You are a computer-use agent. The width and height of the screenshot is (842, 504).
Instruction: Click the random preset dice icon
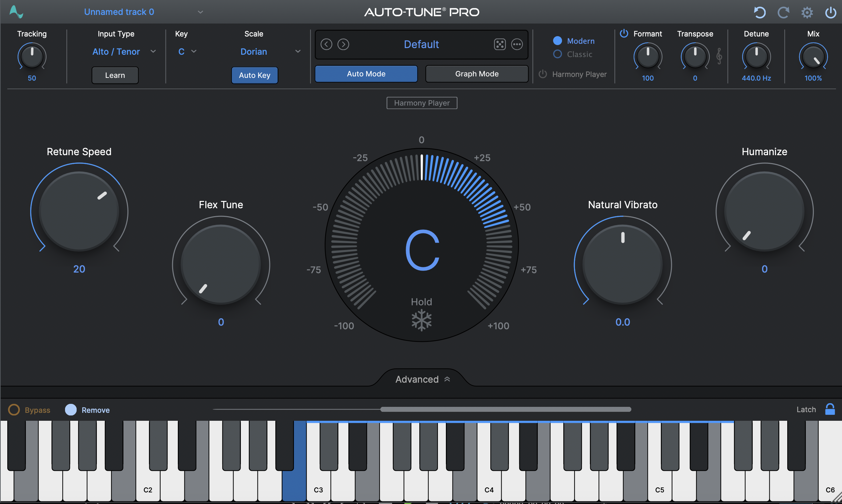point(500,44)
